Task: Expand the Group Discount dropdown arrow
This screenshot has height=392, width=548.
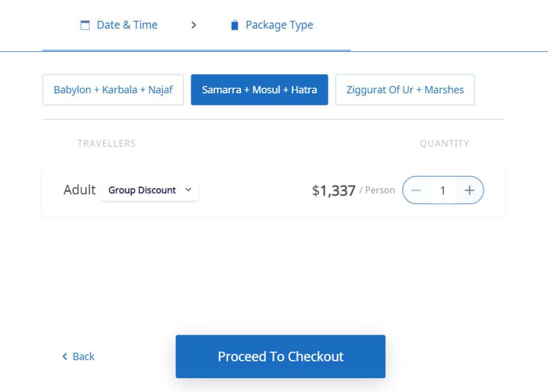Action: 188,190
